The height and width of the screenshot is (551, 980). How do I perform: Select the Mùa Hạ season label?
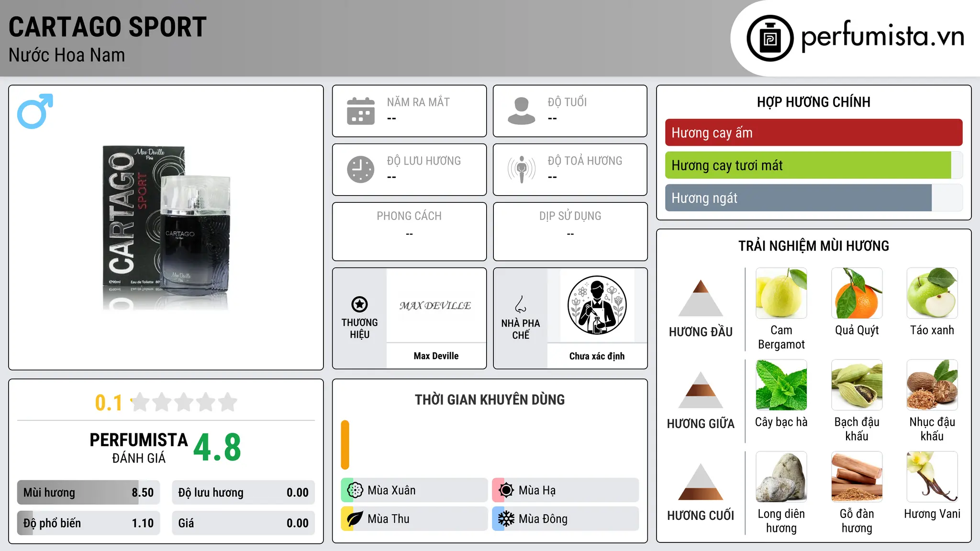537,490
